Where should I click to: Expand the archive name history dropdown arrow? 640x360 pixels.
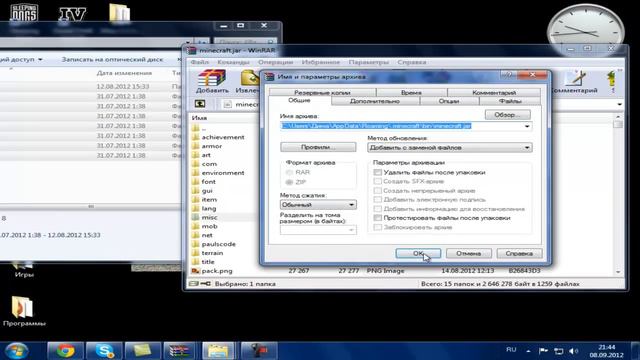click(x=527, y=126)
